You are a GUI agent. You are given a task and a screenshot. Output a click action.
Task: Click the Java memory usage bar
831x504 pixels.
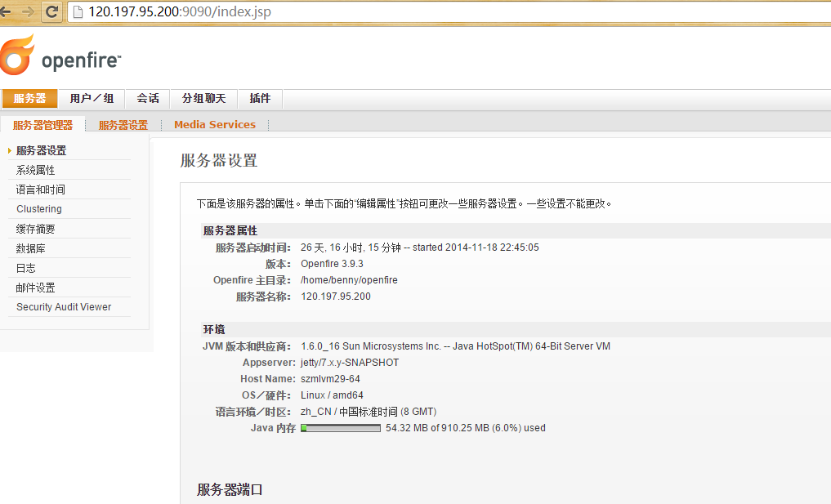point(341,428)
